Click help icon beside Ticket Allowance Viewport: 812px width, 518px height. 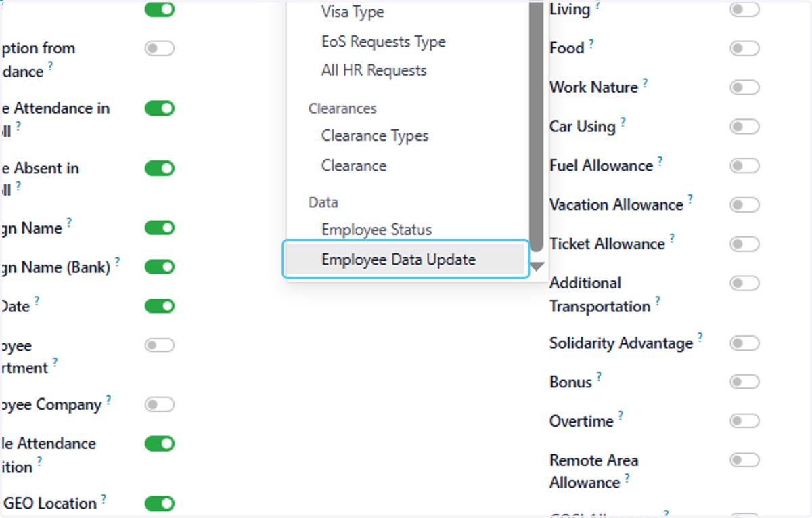click(x=672, y=239)
